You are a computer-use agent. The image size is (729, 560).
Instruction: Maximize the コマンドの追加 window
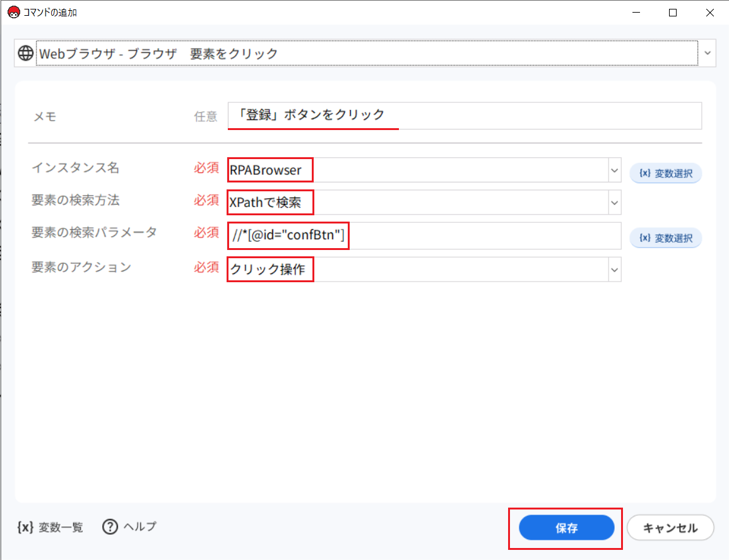(673, 13)
